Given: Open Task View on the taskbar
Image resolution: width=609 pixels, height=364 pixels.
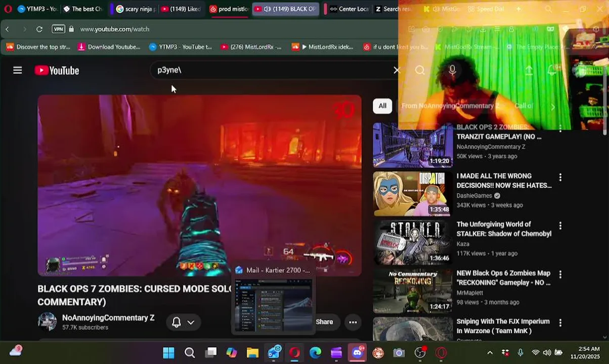Looking at the screenshot, I should coord(211,352).
